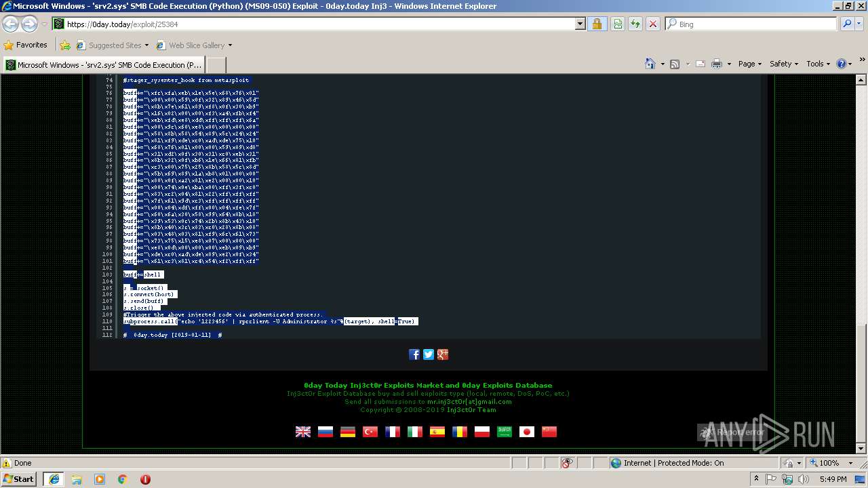Go forward with the Forward arrow button
This screenshot has width=868, height=488.
point(29,24)
